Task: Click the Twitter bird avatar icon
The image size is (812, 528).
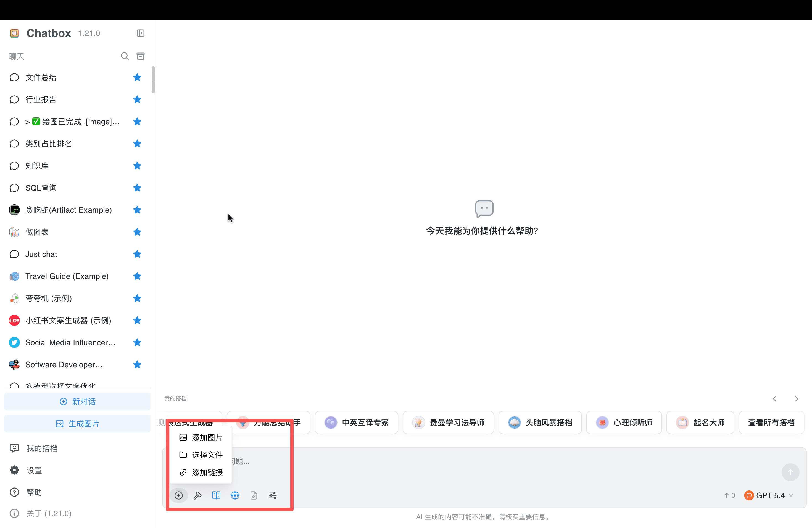Action: pos(14,342)
